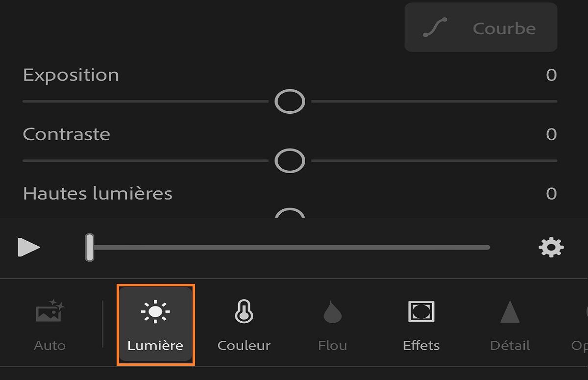Click the playback progress slider handle
588x380 pixels.
90,247
